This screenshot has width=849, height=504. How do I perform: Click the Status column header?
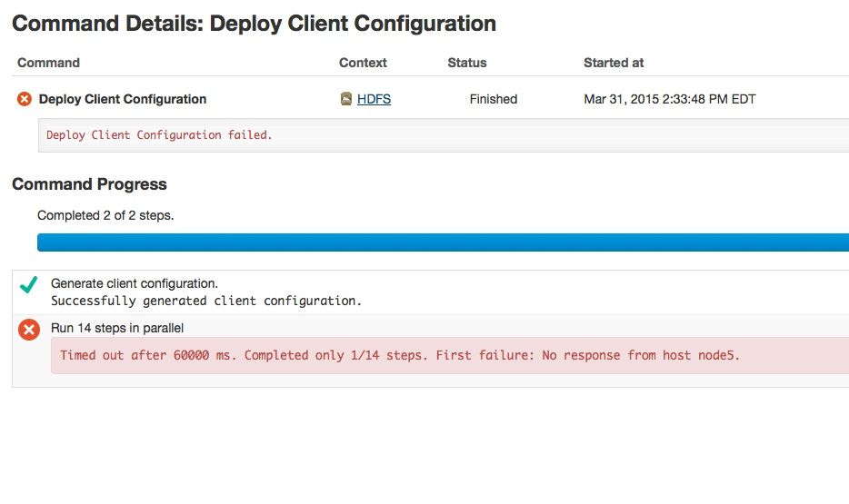[467, 63]
